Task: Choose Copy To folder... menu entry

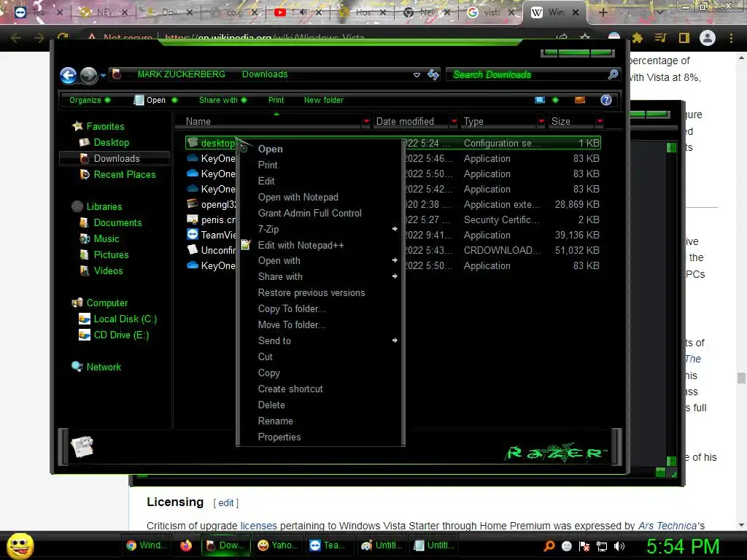Action: tap(321, 308)
